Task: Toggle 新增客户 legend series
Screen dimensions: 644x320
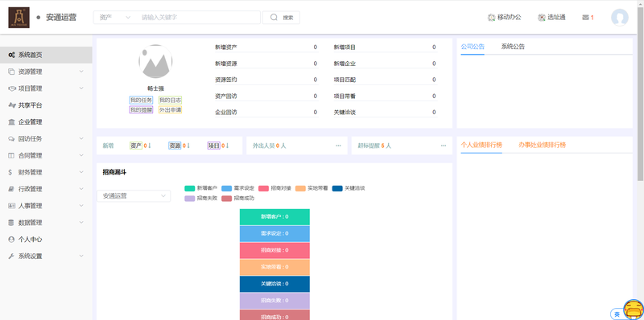Action: pyautogui.click(x=200, y=188)
